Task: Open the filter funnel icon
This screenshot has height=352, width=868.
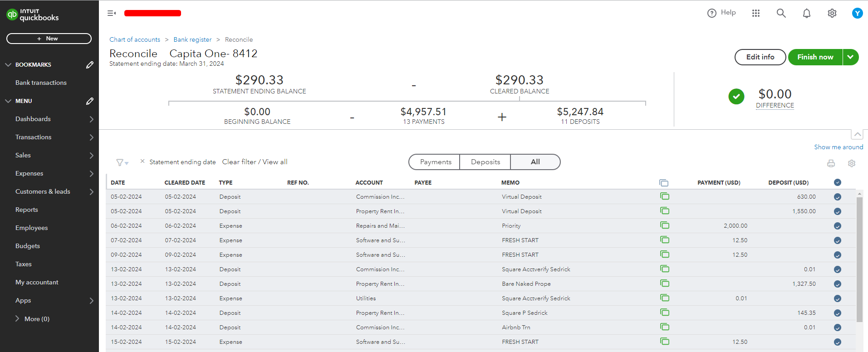Action: tap(122, 162)
